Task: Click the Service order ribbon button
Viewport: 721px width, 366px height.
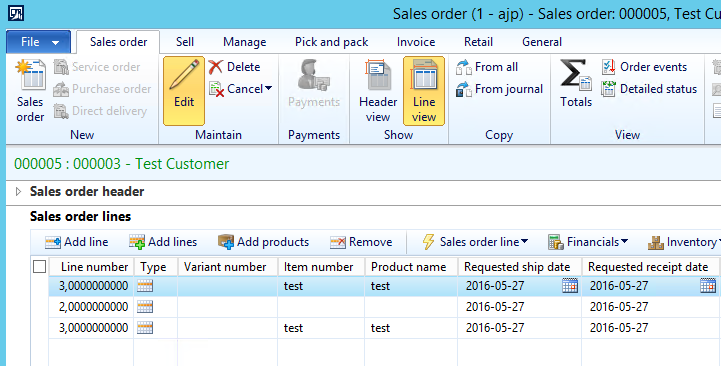Action: pos(97,67)
